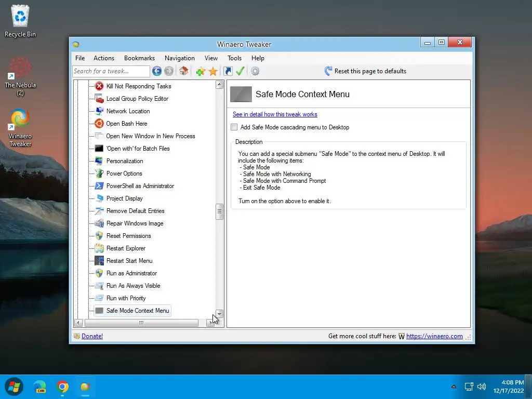Image resolution: width=532 pixels, height=399 pixels.
Task: Go to the Home page icon
Action: tap(183, 71)
